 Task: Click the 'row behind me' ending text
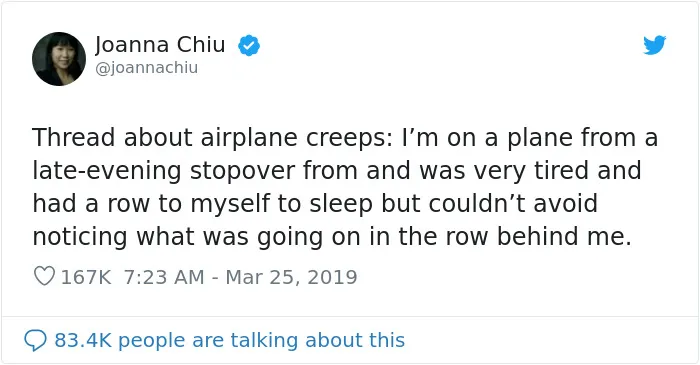[x=538, y=236]
